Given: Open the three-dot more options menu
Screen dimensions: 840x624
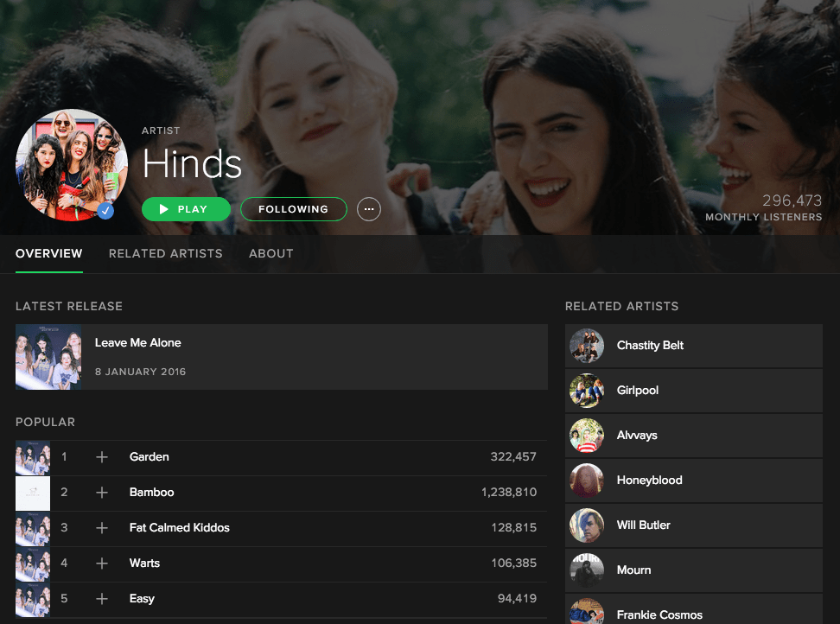Looking at the screenshot, I should [369, 209].
